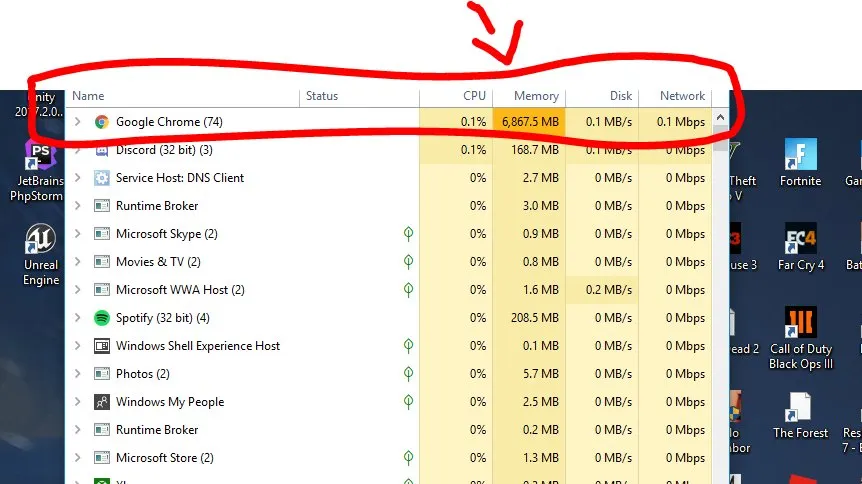This screenshot has height=484, width=862.
Task: Click the Discord process icon
Action: (102, 150)
